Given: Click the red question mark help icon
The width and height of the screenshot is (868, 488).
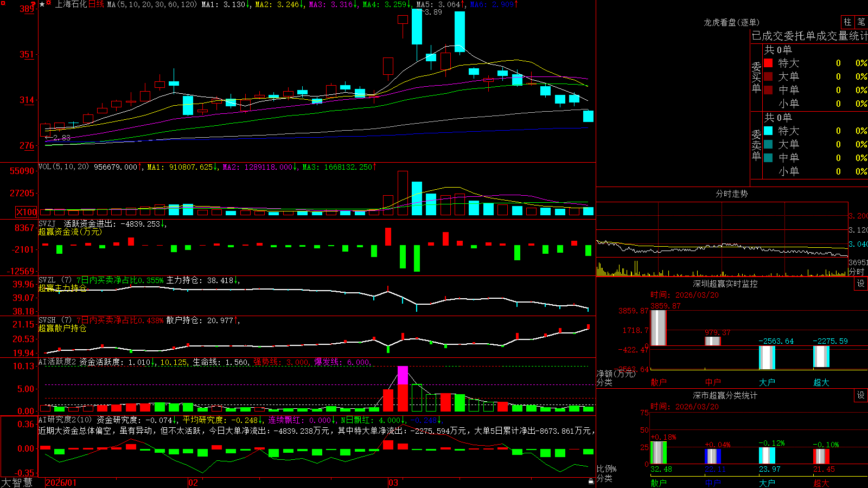Looking at the screenshot, I should tap(34, 4).
